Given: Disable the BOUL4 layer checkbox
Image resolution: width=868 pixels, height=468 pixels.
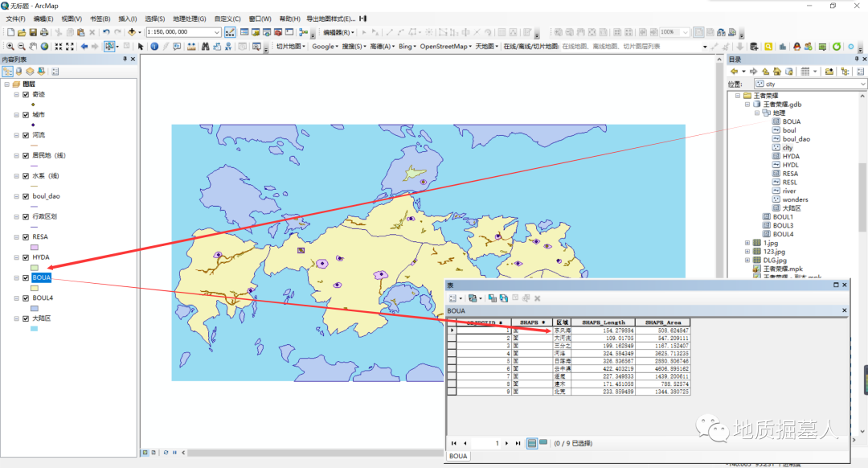Looking at the screenshot, I should 26,298.
